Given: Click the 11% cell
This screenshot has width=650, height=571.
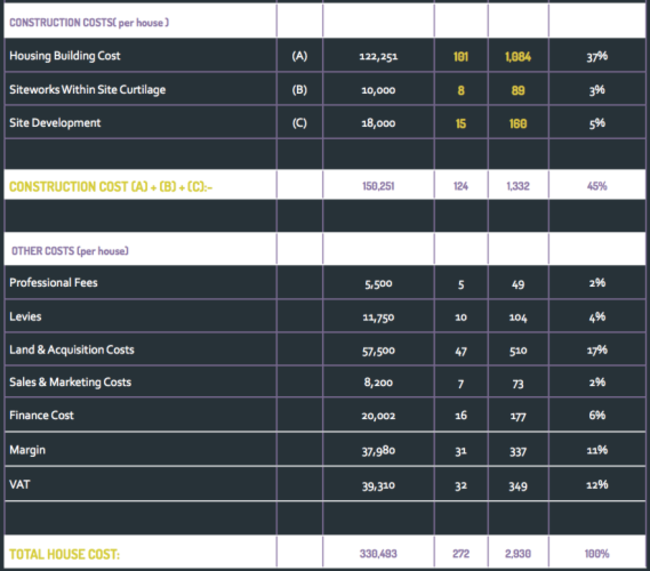Looking at the screenshot, I should point(597,450).
